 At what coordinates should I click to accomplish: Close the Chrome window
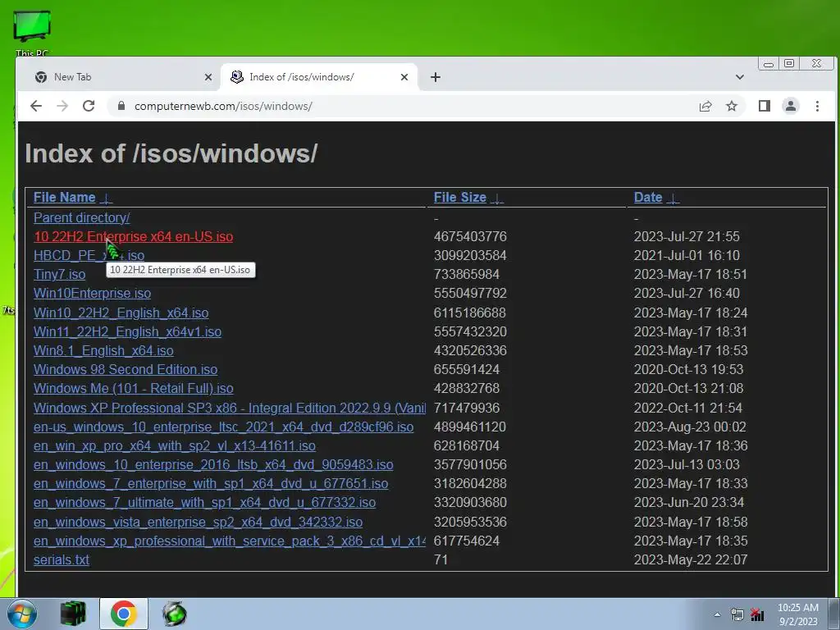pyautogui.click(x=816, y=63)
